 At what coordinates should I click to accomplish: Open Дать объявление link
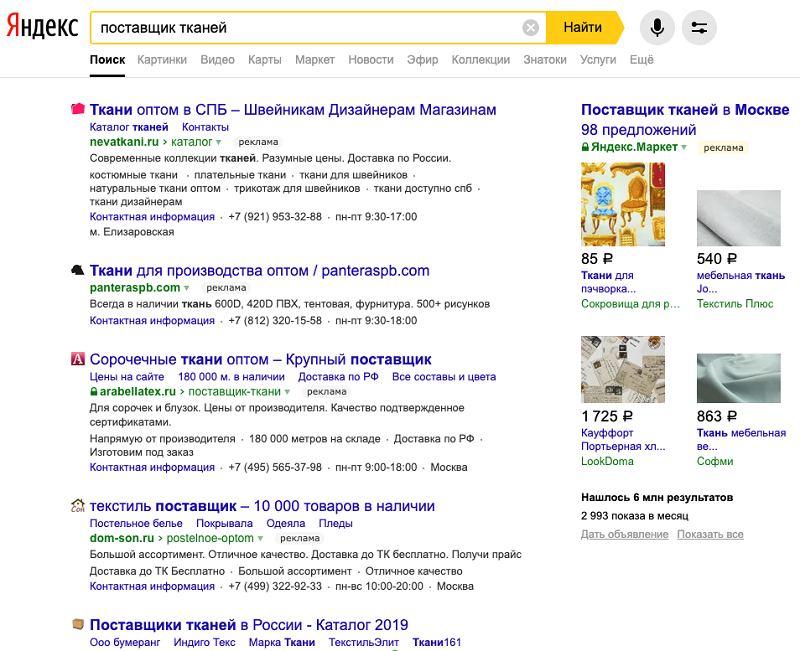point(624,535)
